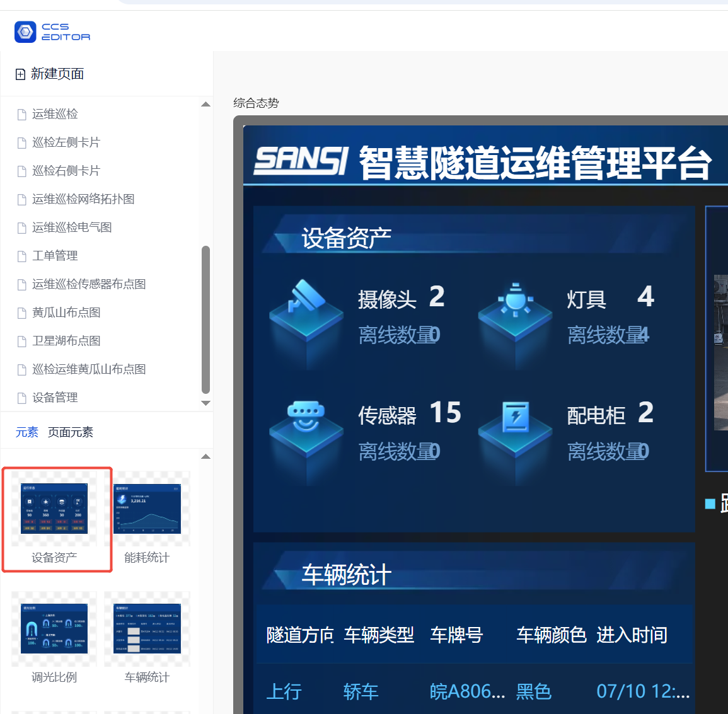728x714 pixels.
Task: Select the 能耗统计 element thumbnail
Action: (x=147, y=509)
